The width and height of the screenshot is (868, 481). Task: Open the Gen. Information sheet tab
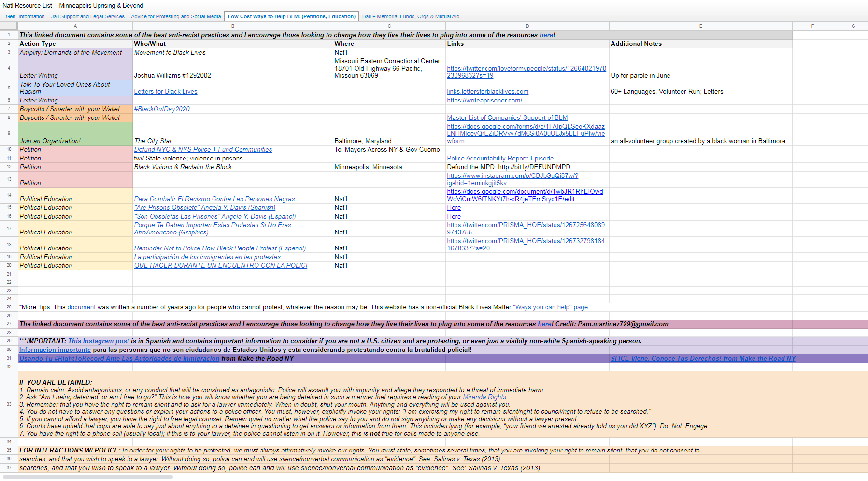click(25, 16)
